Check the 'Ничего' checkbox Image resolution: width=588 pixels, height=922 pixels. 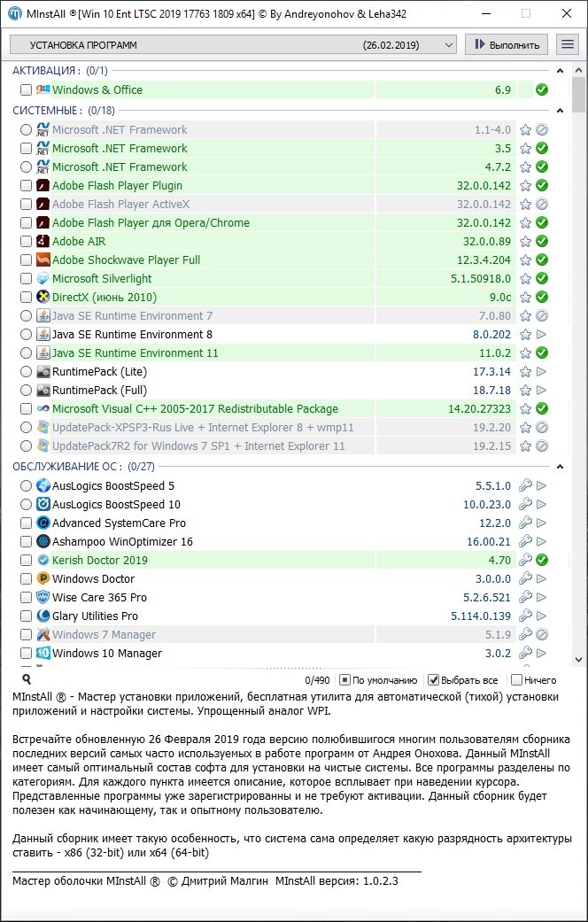coord(516,680)
